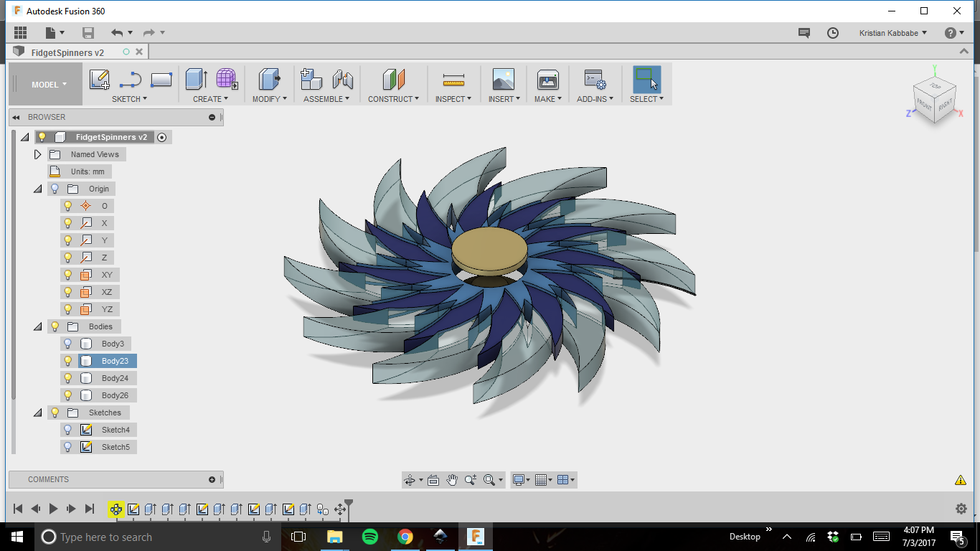980x551 pixels.
Task: Toggle the Origin folder visibility bulb
Action: [x=55, y=189]
